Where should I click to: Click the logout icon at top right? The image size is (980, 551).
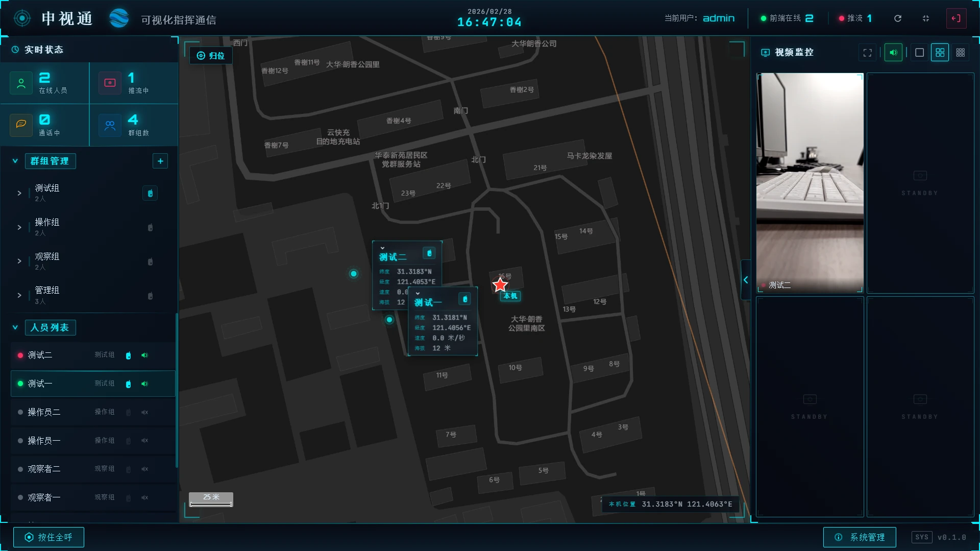coord(956,18)
